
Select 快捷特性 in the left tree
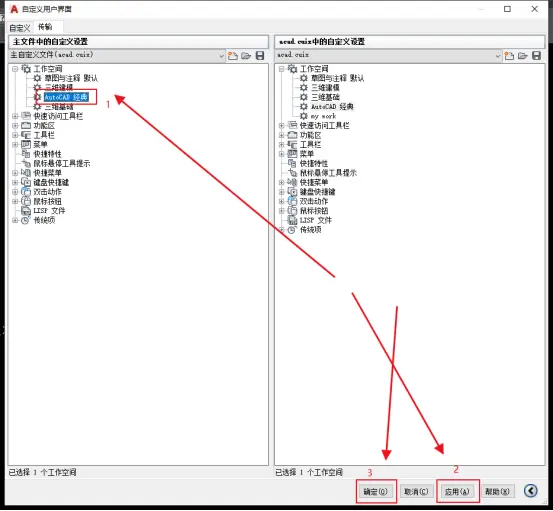(47, 154)
